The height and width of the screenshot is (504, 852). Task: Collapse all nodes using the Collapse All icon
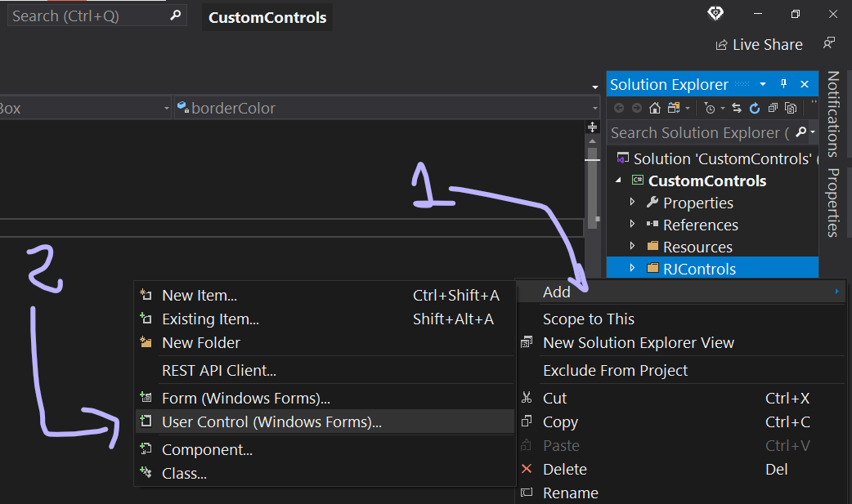(x=772, y=107)
